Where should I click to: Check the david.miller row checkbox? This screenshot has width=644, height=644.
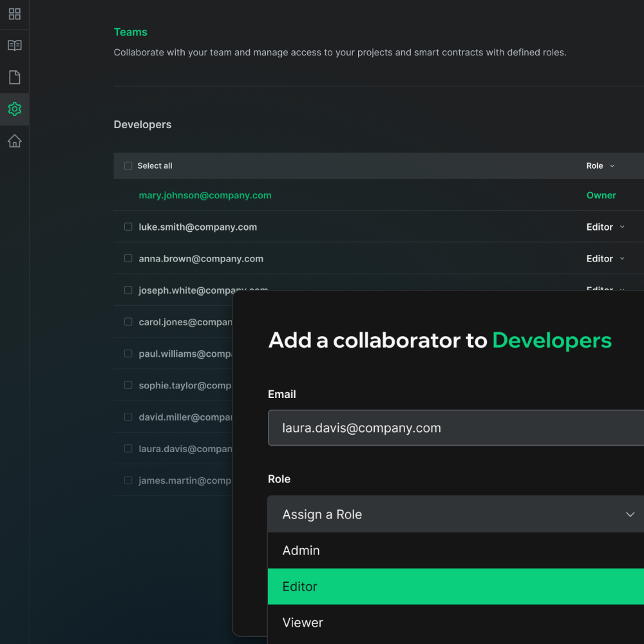pyautogui.click(x=128, y=417)
